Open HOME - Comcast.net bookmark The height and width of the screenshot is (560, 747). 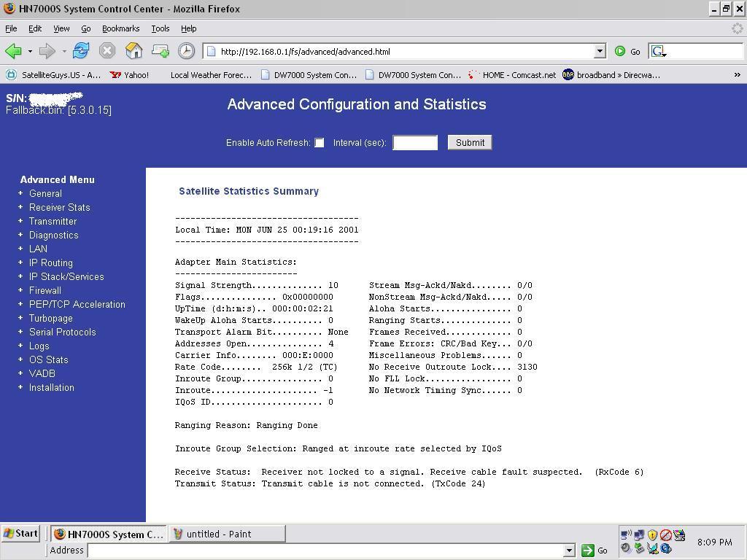coord(512,75)
